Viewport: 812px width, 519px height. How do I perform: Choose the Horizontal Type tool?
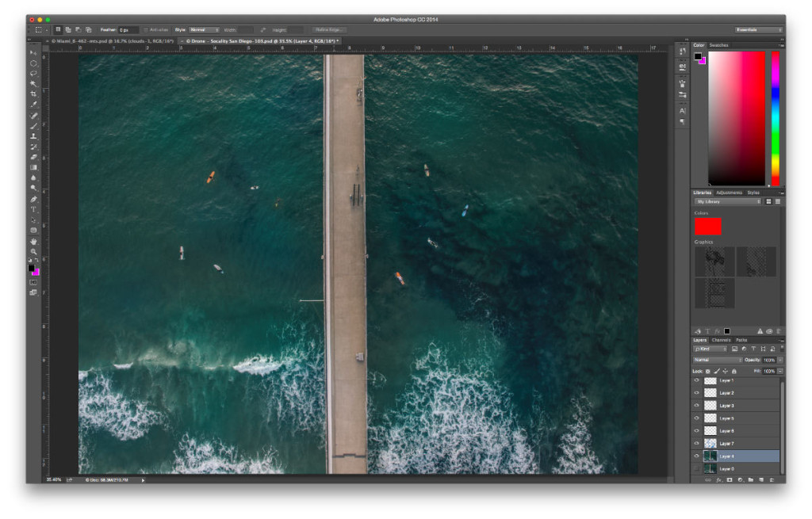33,208
